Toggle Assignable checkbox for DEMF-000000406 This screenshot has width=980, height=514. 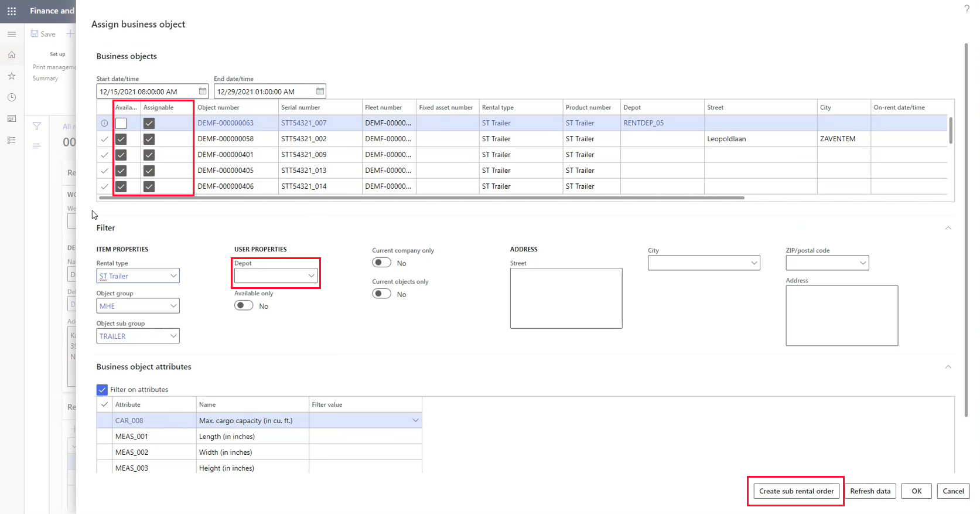[x=149, y=186]
